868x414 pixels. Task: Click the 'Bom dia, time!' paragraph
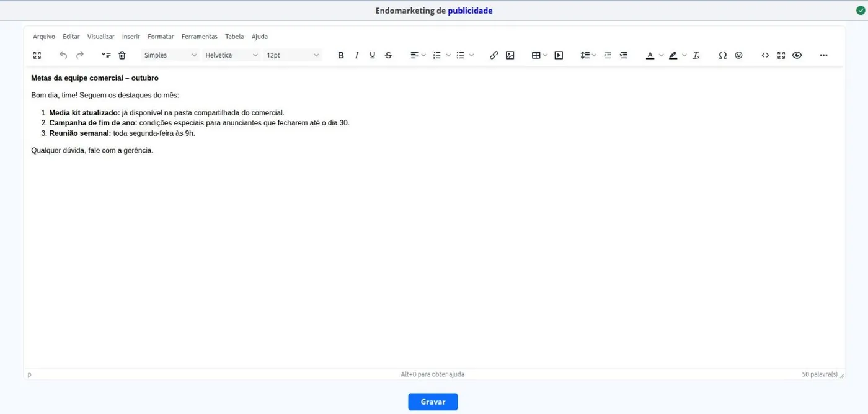coord(105,96)
